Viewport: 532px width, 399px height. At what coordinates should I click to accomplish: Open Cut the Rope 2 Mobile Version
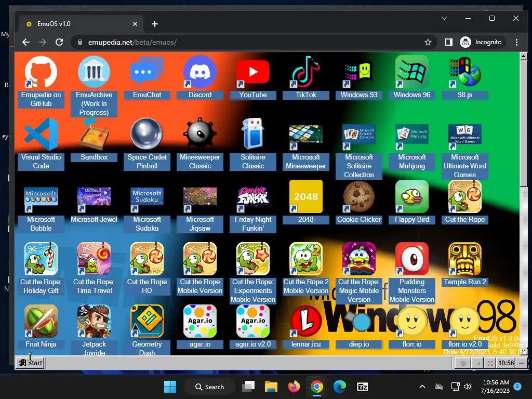click(305, 259)
